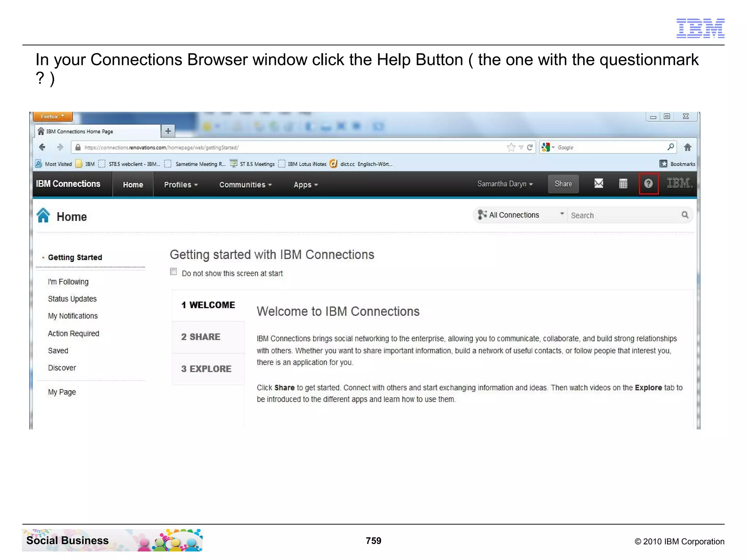Click the blue Home house icon

click(43, 215)
